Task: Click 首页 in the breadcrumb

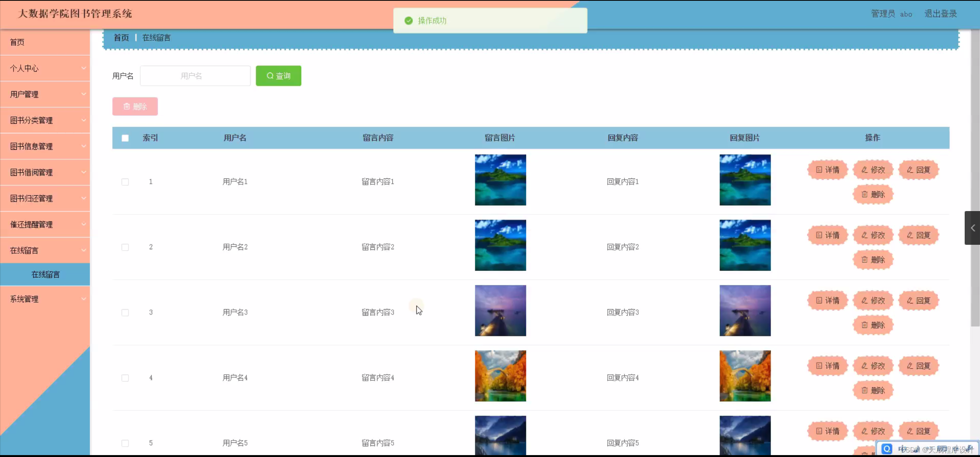Action: click(121, 38)
